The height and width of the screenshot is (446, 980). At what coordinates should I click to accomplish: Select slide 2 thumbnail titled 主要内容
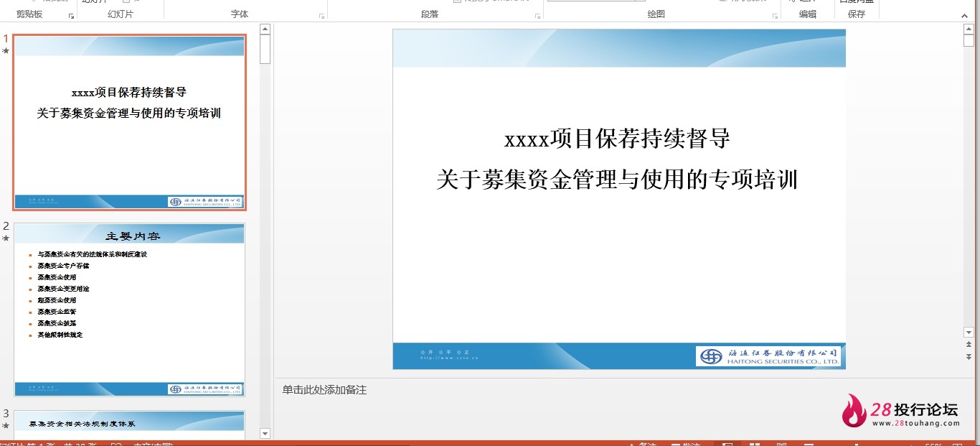point(130,310)
